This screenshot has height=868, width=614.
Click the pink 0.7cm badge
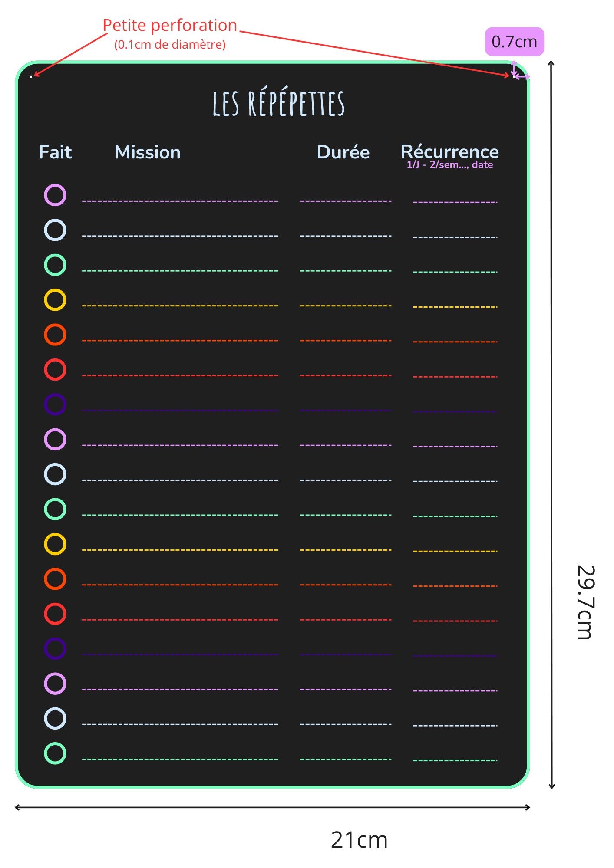[514, 42]
